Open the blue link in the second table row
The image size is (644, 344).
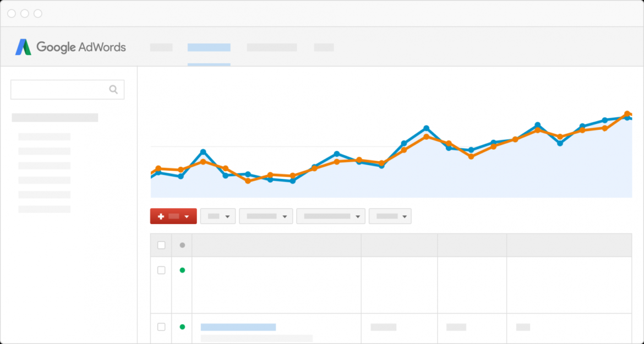click(x=238, y=326)
